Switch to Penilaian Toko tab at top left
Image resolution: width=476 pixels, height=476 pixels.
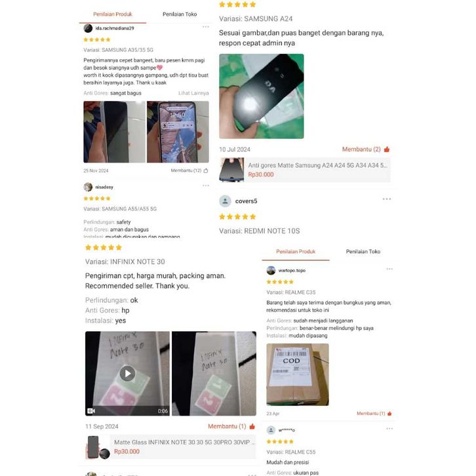tap(180, 14)
